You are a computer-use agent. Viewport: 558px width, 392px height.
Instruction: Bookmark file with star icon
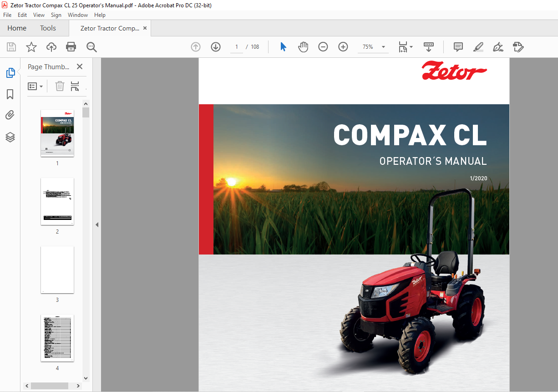(31, 47)
